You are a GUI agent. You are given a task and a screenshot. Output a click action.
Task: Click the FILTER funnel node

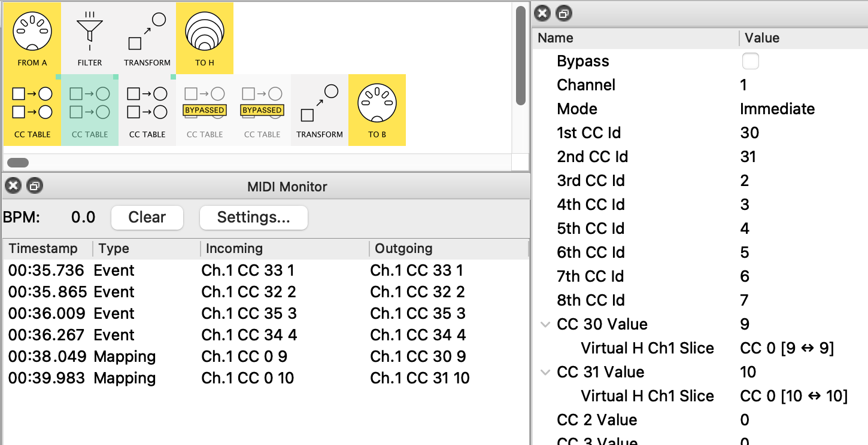pyautogui.click(x=90, y=37)
